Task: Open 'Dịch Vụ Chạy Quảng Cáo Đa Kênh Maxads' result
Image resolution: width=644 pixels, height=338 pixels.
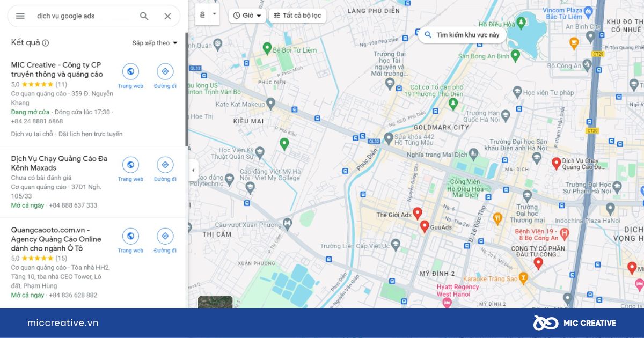Action: click(x=59, y=163)
